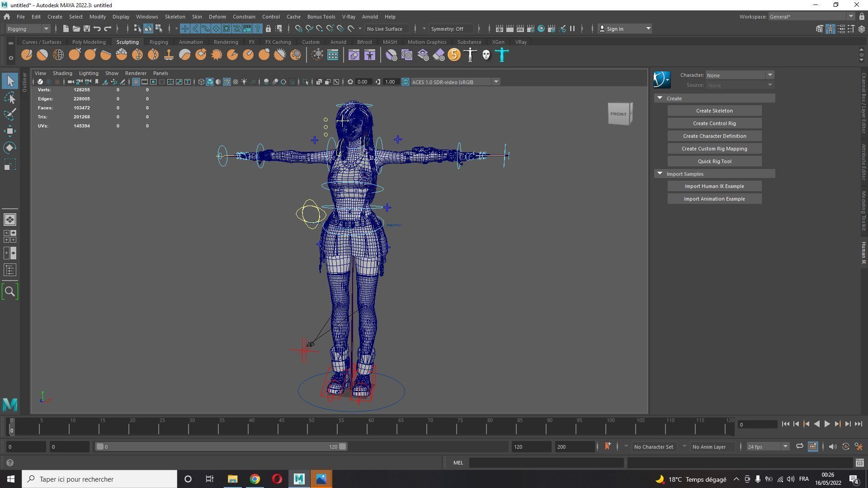
Task: Click the cyan T-pose figure shelf icon
Action: pos(502,55)
